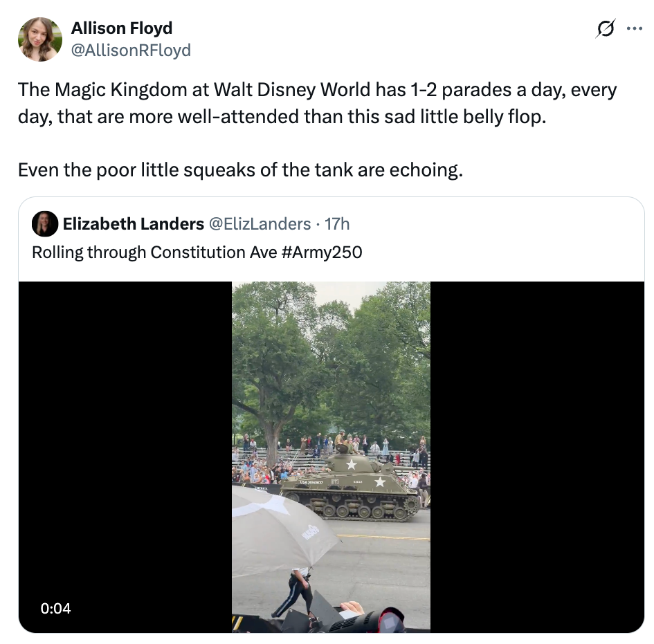Open the Allison Floyd display name link
The height and width of the screenshot is (644, 654).
[122, 28]
